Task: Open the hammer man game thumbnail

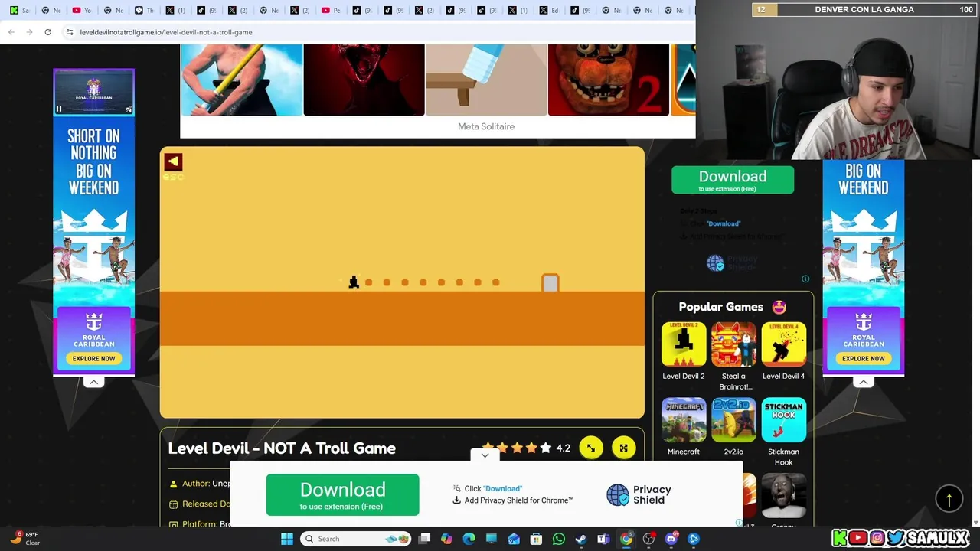Action: (242, 80)
